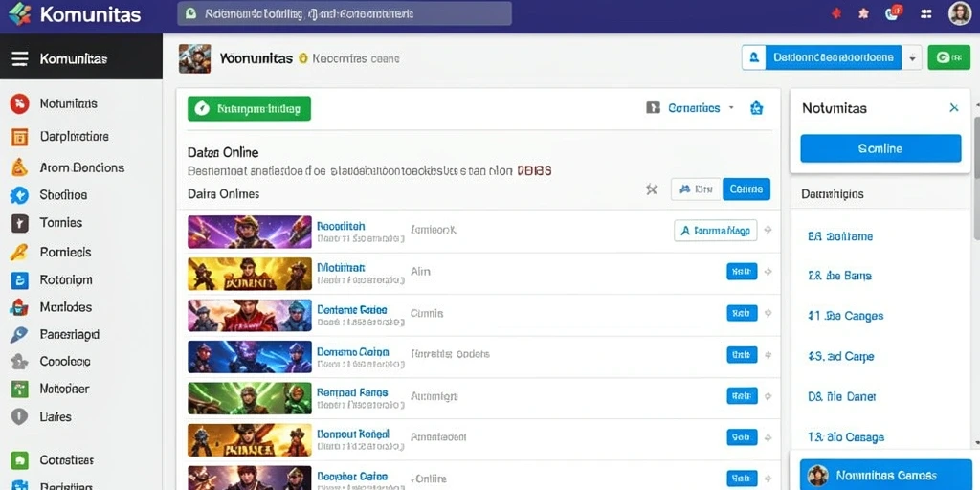Toggle the star favorite near Daira Onlimes
The image size is (980, 490).
pyautogui.click(x=651, y=189)
